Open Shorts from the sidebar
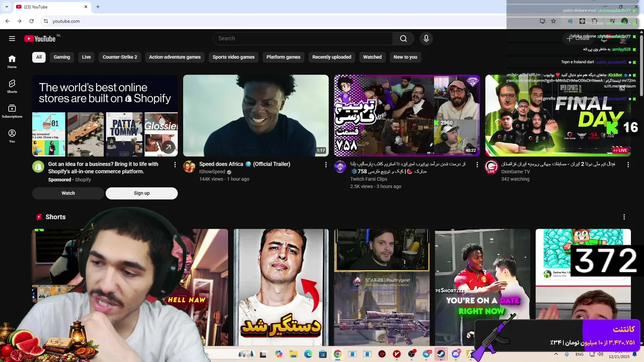 point(12,86)
